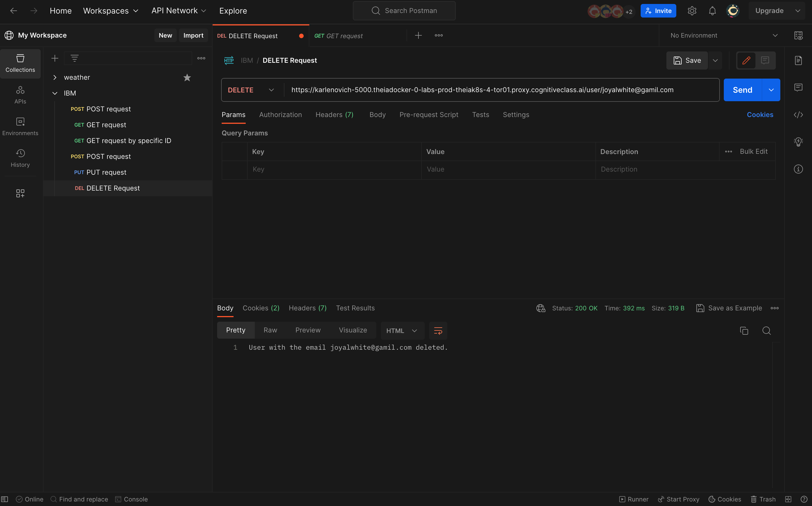Viewport: 812px width, 506px height.
Task: Open the APIs sidebar panel
Action: (20, 95)
